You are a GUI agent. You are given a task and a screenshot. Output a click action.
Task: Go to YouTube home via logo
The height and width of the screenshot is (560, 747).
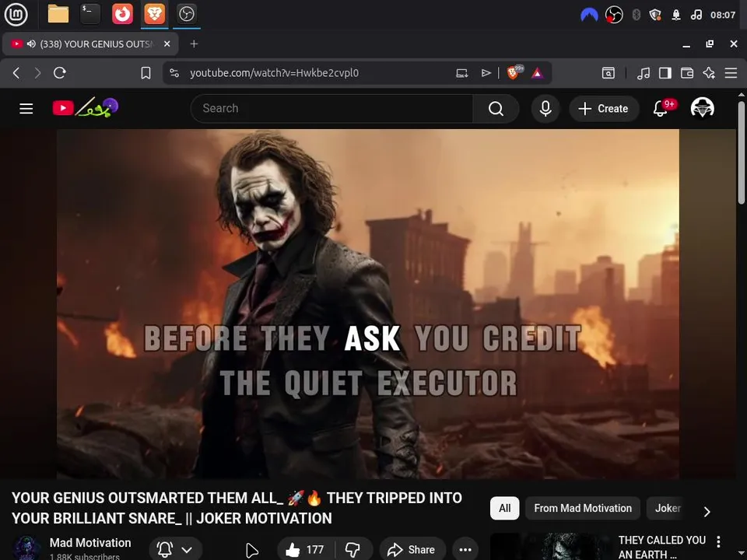pos(86,108)
